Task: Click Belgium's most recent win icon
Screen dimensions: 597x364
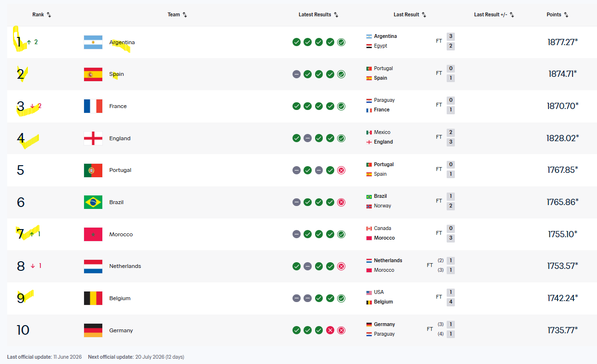Action: [x=341, y=298]
